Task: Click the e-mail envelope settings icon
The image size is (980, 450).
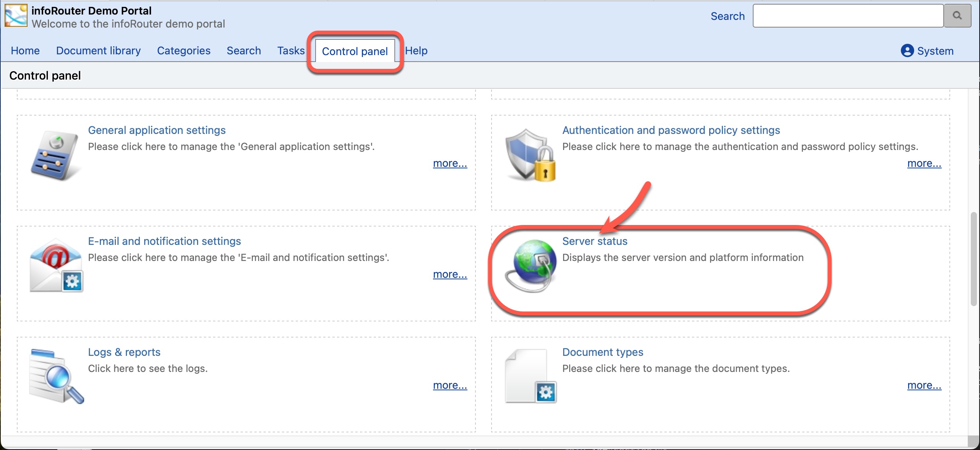Action: click(57, 266)
